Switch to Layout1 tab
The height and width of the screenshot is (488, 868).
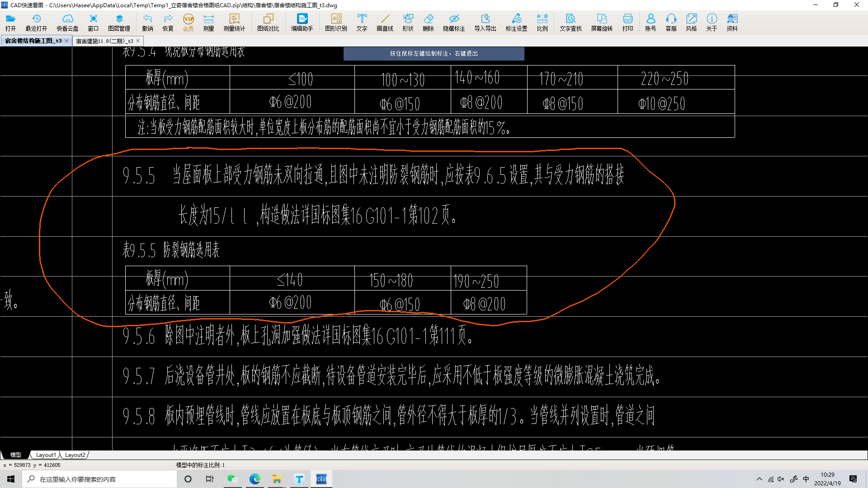pyautogui.click(x=46, y=455)
